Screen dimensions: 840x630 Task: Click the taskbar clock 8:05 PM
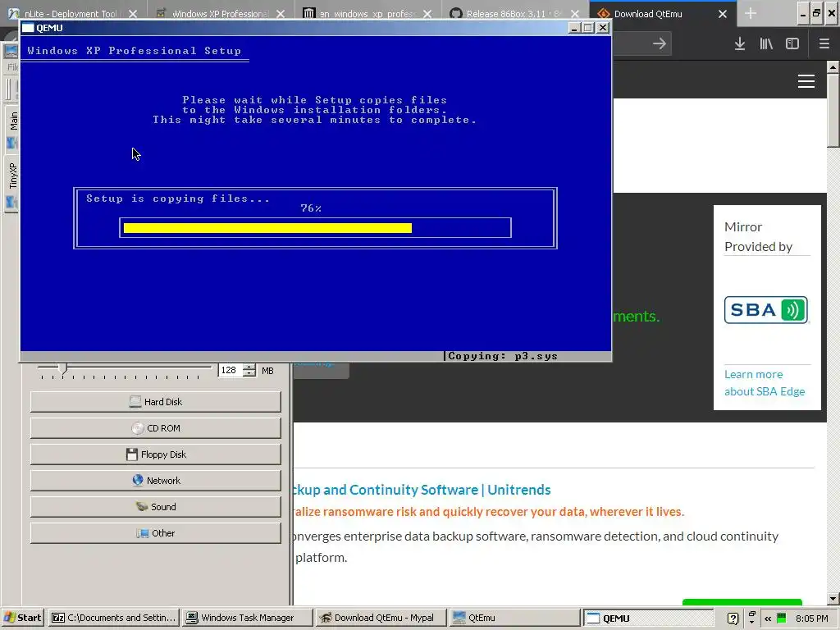coord(811,619)
